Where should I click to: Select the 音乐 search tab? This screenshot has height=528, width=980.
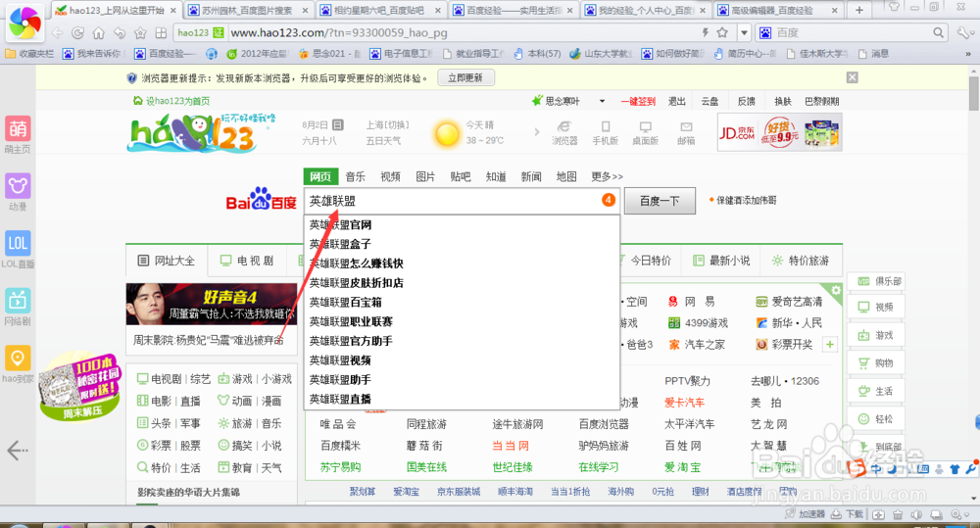356,177
